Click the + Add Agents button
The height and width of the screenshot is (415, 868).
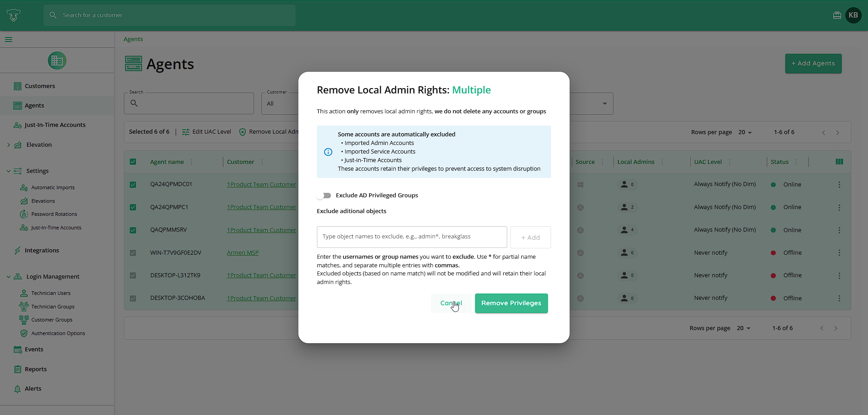click(813, 64)
